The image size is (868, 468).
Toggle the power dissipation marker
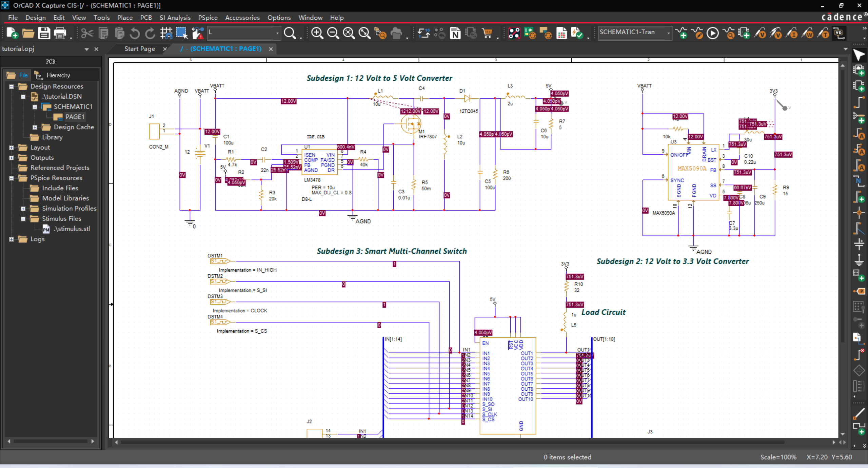809,33
